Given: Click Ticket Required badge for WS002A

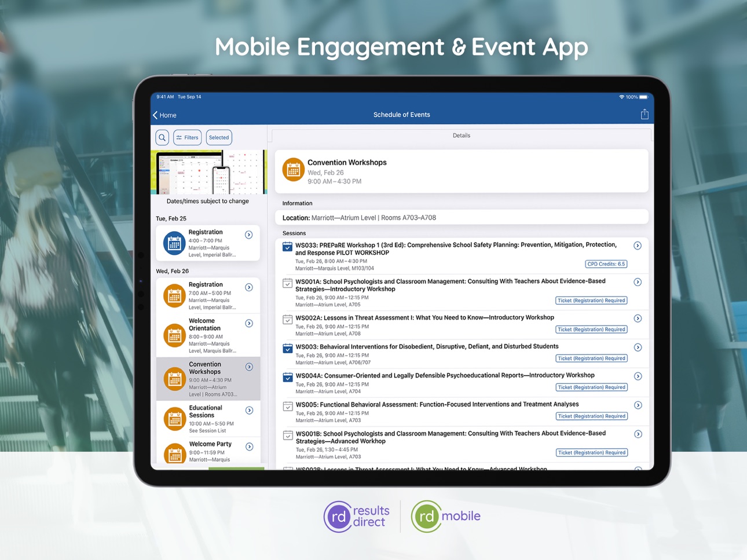Looking at the screenshot, I should coord(591,330).
